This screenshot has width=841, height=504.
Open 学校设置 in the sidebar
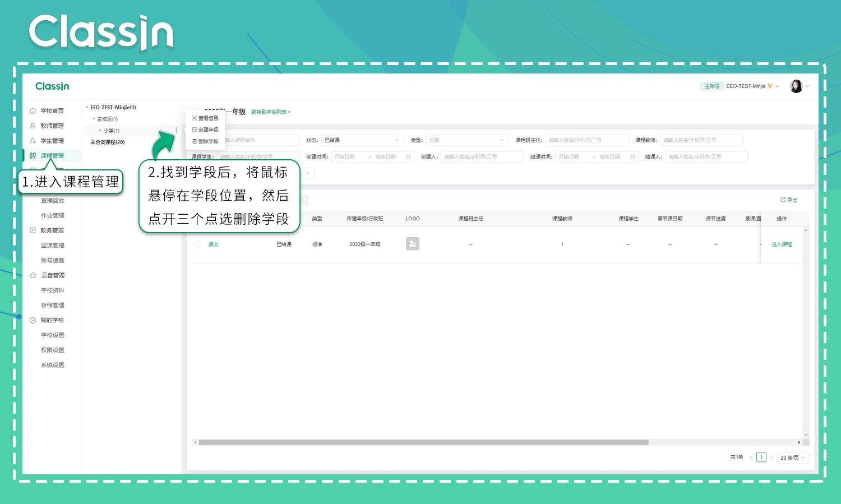tap(53, 335)
